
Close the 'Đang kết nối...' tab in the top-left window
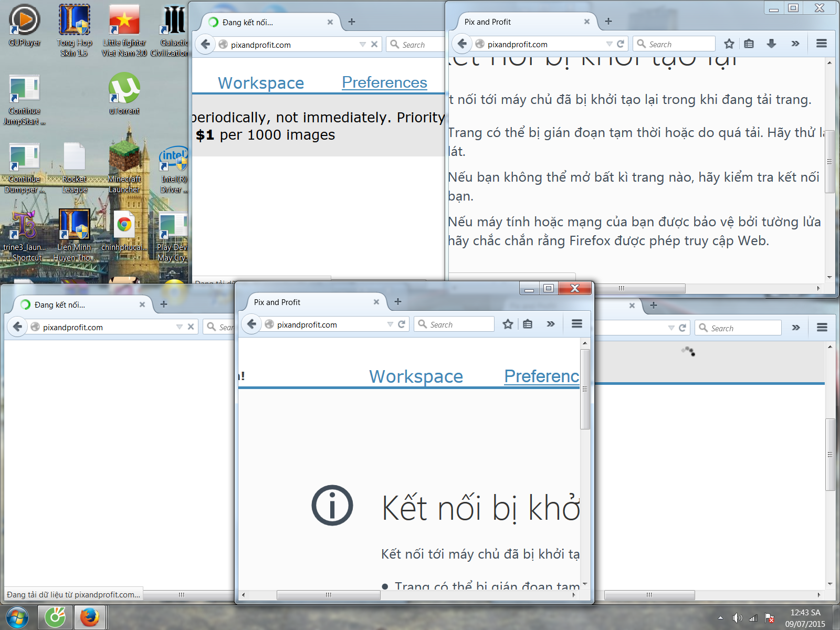coord(330,22)
